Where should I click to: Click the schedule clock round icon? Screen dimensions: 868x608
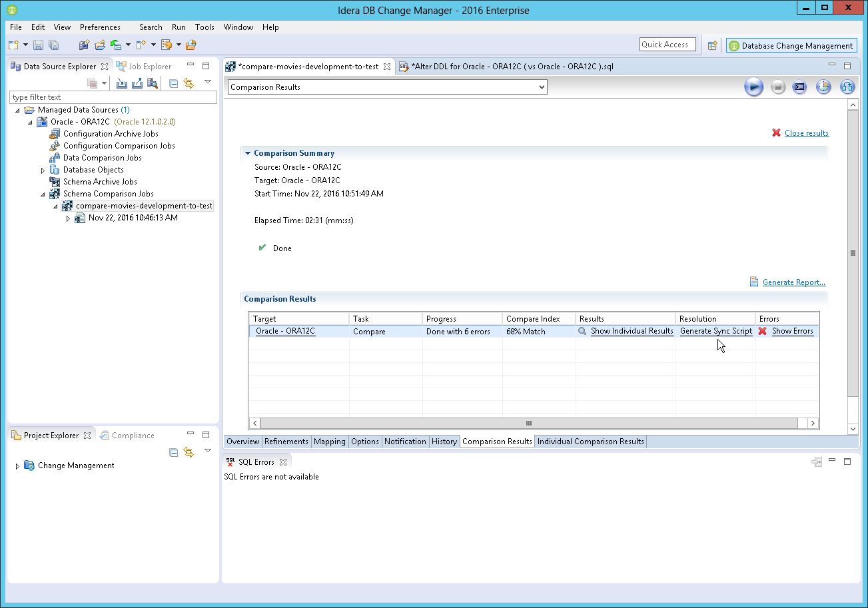(x=823, y=87)
